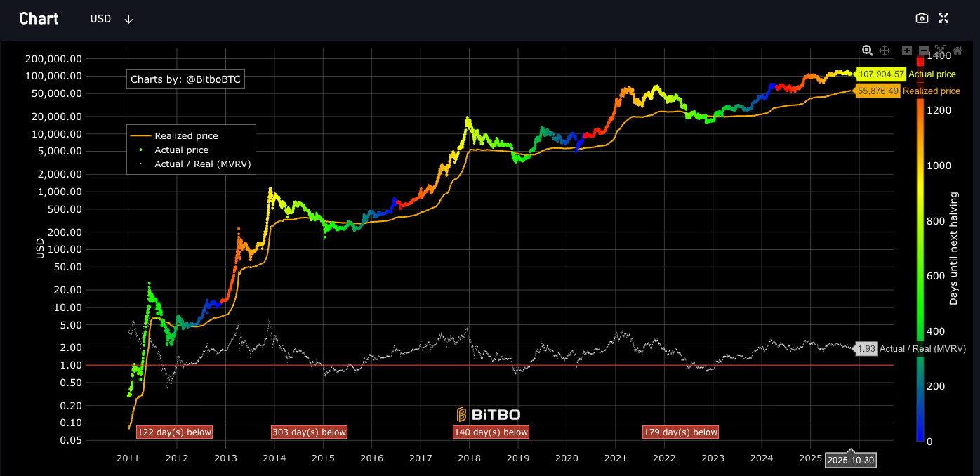The width and height of the screenshot is (980, 476).
Task: Click the Charts by: @BitboBTC annotation
Action: (185, 79)
